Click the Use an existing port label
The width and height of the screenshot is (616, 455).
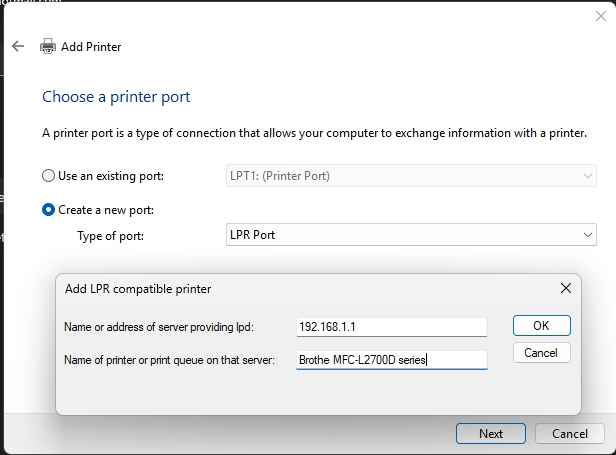coord(111,176)
